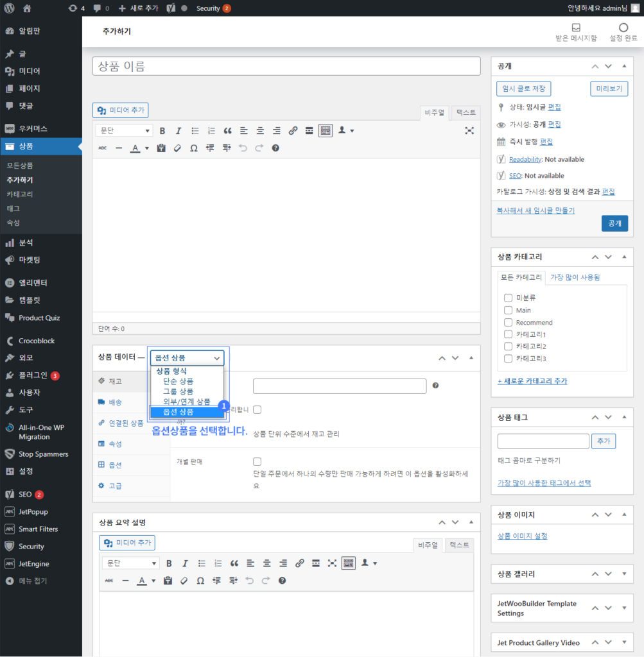This screenshot has height=657, width=644.
Task: Click the Bold icon in main editor toolbar
Action: click(x=162, y=131)
